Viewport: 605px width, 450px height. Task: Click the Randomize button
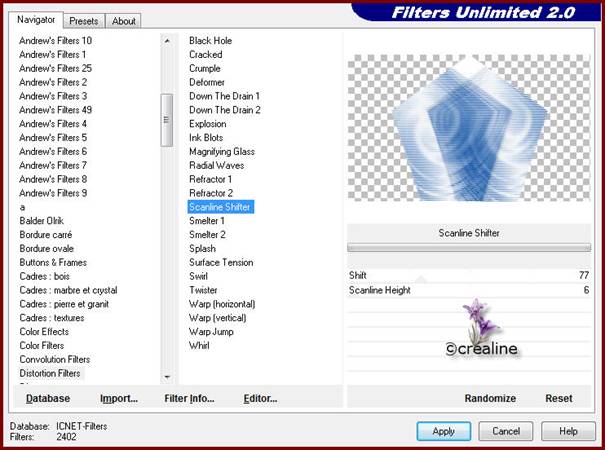490,398
